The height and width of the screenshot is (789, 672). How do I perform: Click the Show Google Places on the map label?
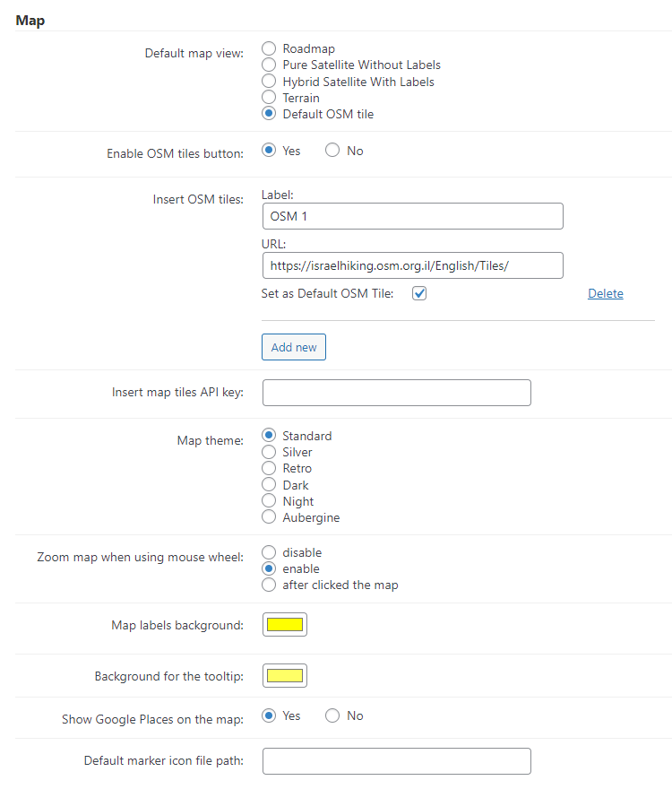click(153, 720)
